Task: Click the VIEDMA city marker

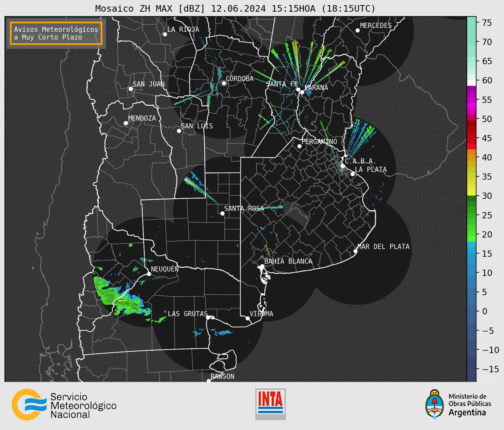Action: coord(248,318)
